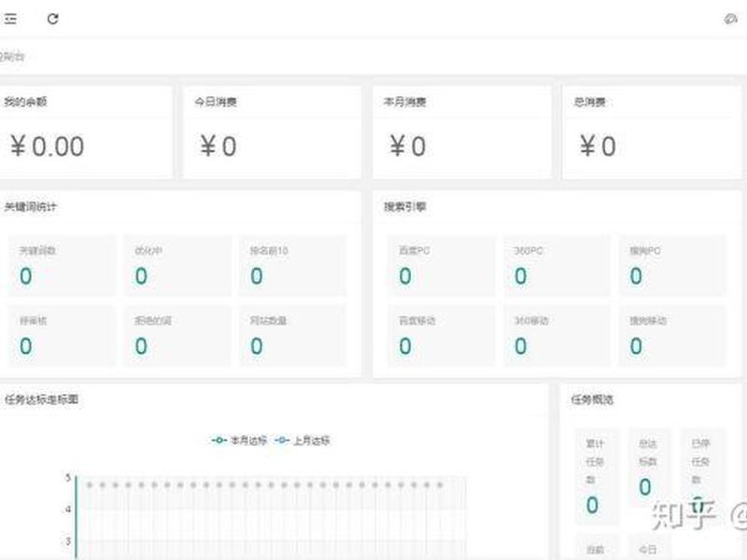Click the 总达标数 tile in 任务概览
The width and height of the screenshot is (747, 560).
[648, 469]
